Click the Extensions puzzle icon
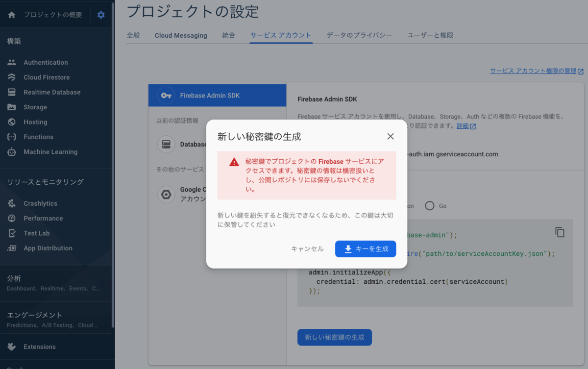The height and width of the screenshot is (369, 588). pyautogui.click(x=12, y=346)
